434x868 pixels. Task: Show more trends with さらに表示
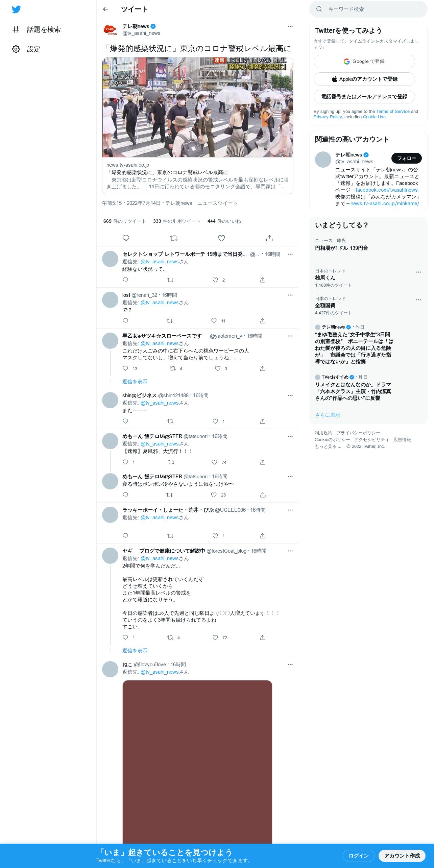click(x=328, y=415)
